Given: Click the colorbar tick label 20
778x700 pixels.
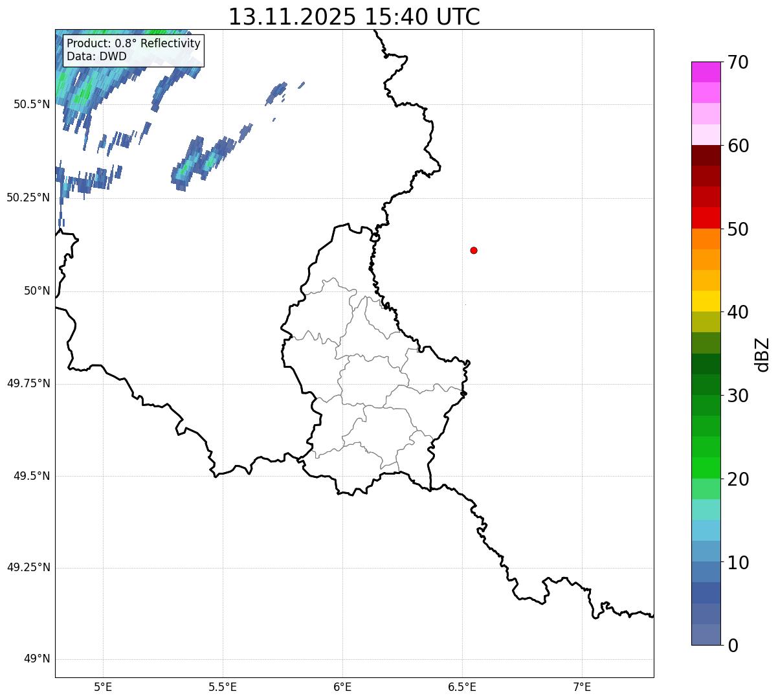Looking at the screenshot, I should (x=738, y=479).
